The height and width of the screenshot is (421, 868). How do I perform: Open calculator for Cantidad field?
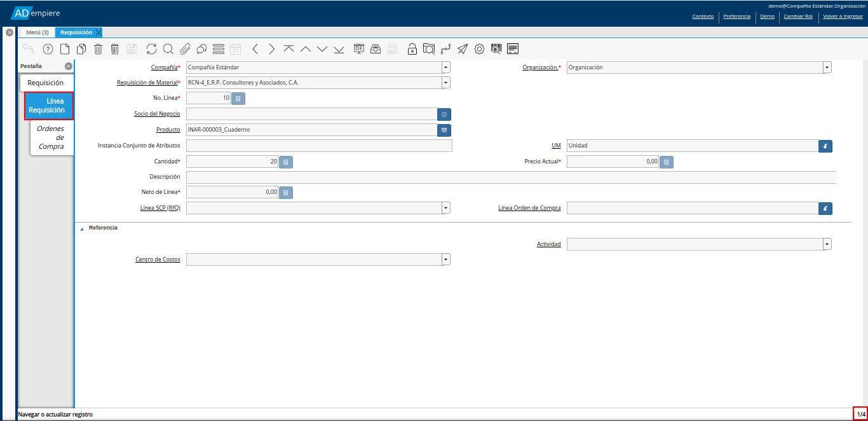[x=286, y=162]
